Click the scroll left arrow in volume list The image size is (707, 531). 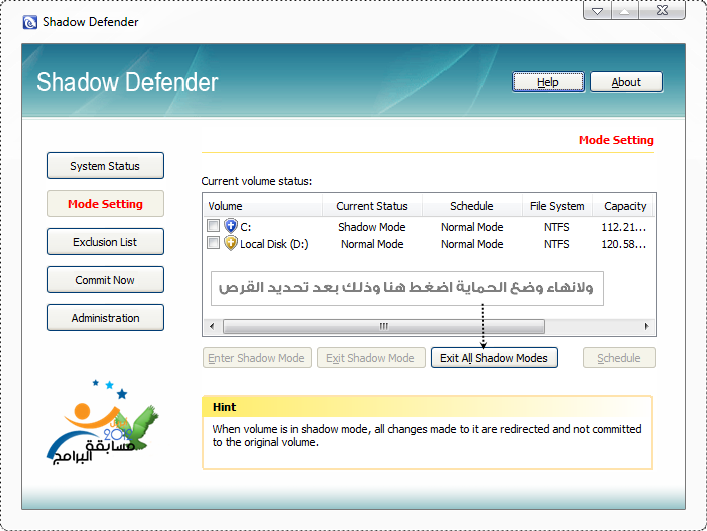(x=210, y=326)
